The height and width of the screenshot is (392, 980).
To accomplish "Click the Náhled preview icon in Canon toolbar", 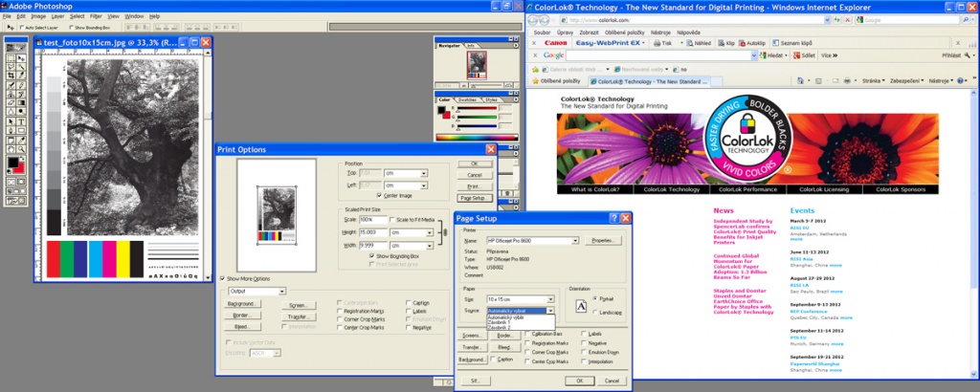I will [689, 43].
